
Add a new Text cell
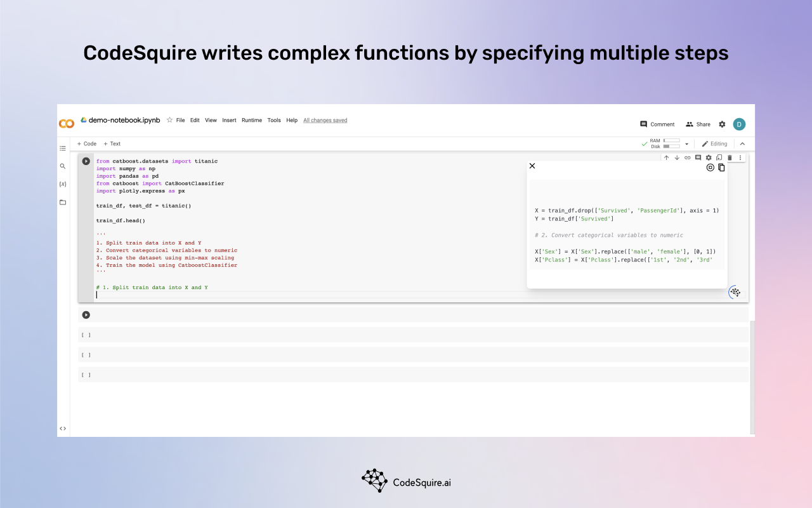point(112,144)
